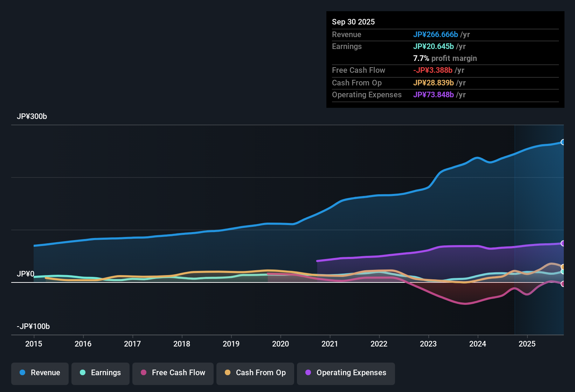
Task: Click the 2020 label on the time axis
Action: [280, 344]
